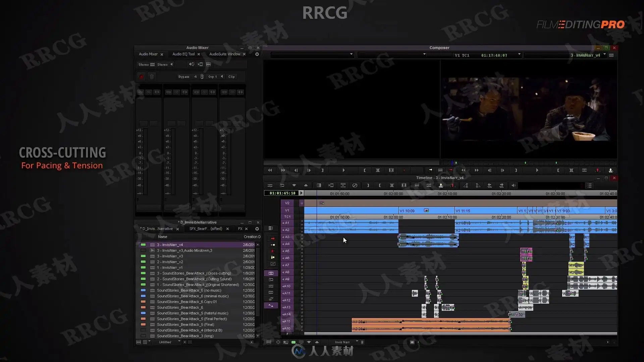The width and height of the screenshot is (644, 362).
Task: Toggle the V2 video track selector
Action: coord(287,203)
